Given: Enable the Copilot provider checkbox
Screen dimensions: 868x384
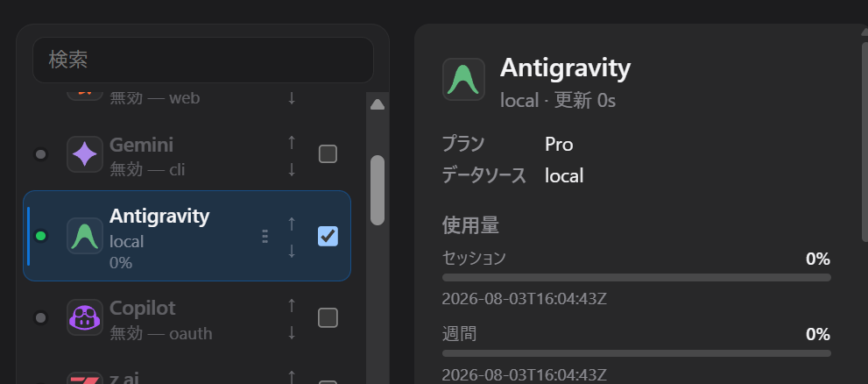Looking at the screenshot, I should coord(328,318).
